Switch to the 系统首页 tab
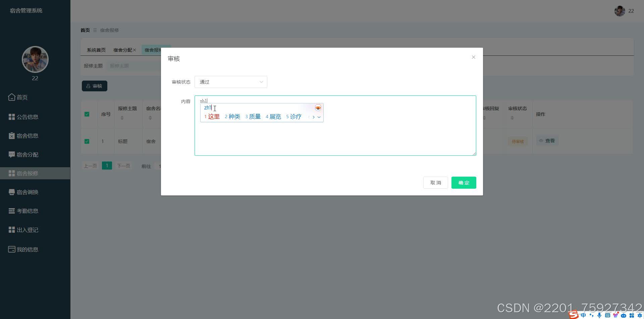Image resolution: width=644 pixels, height=319 pixels. [96, 50]
